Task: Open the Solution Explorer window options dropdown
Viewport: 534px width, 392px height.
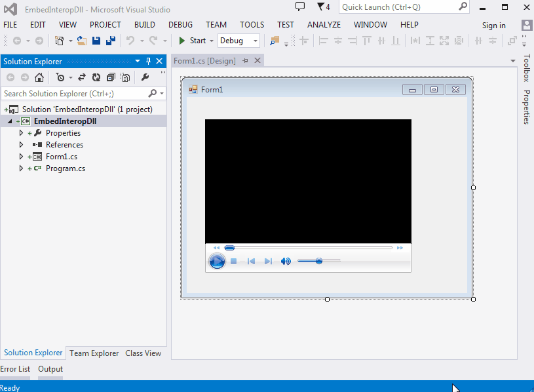Action: [x=138, y=61]
